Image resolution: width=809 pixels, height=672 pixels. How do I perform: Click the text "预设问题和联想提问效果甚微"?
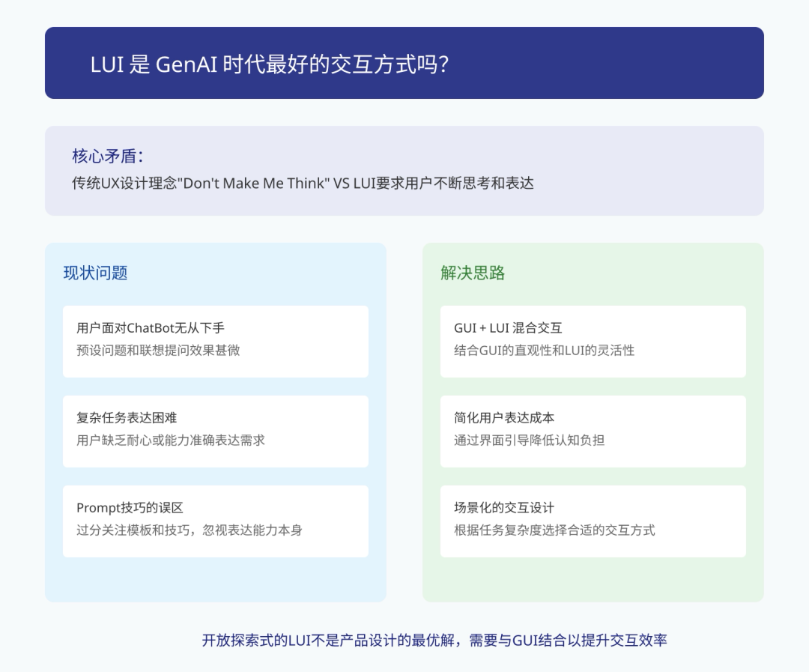pyautogui.click(x=158, y=351)
